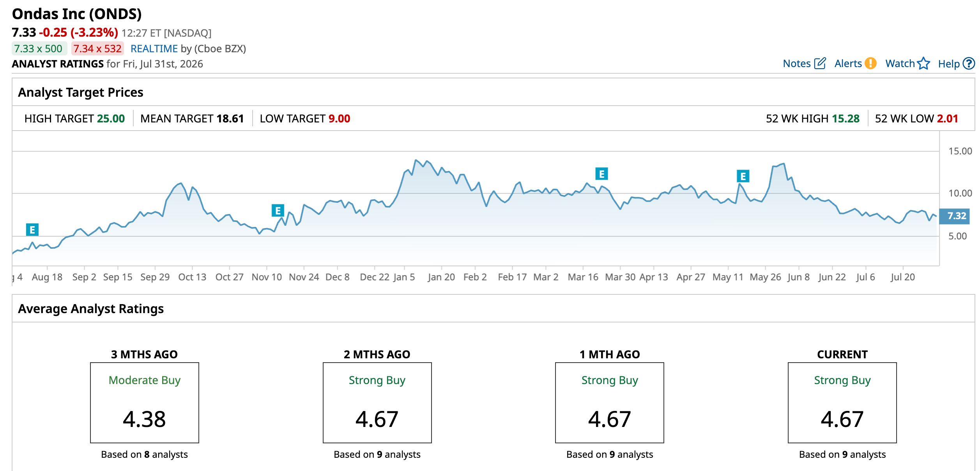Click the earnings E marker near Mar 30
The width and height of the screenshot is (980, 471).
(602, 174)
